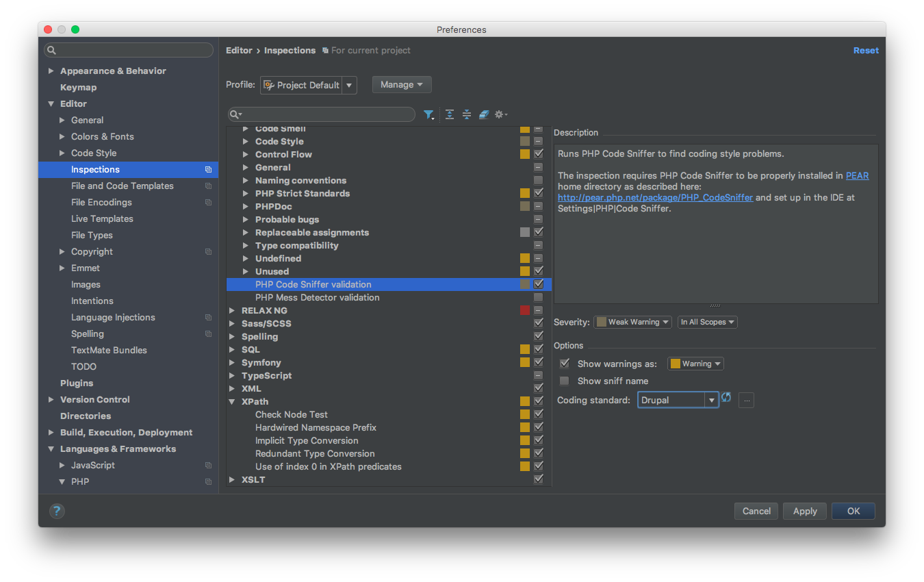This screenshot has width=924, height=582.
Task: Select File Types in the sidebar
Action: click(92, 236)
